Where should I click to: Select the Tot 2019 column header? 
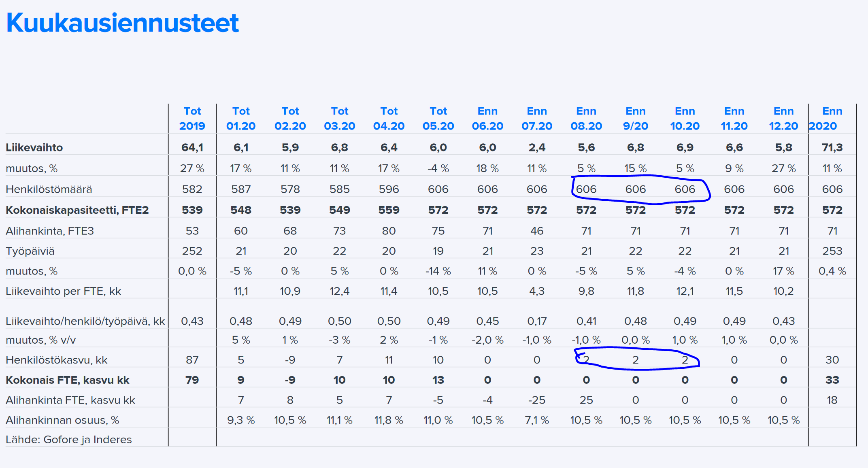coord(192,118)
